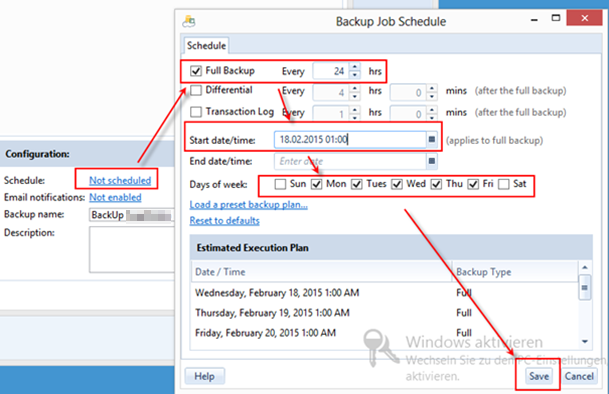This screenshot has height=394, width=609.
Task: Increase Full Backup hours with up arrow
Action: pyautogui.click(x=355, y=67)
